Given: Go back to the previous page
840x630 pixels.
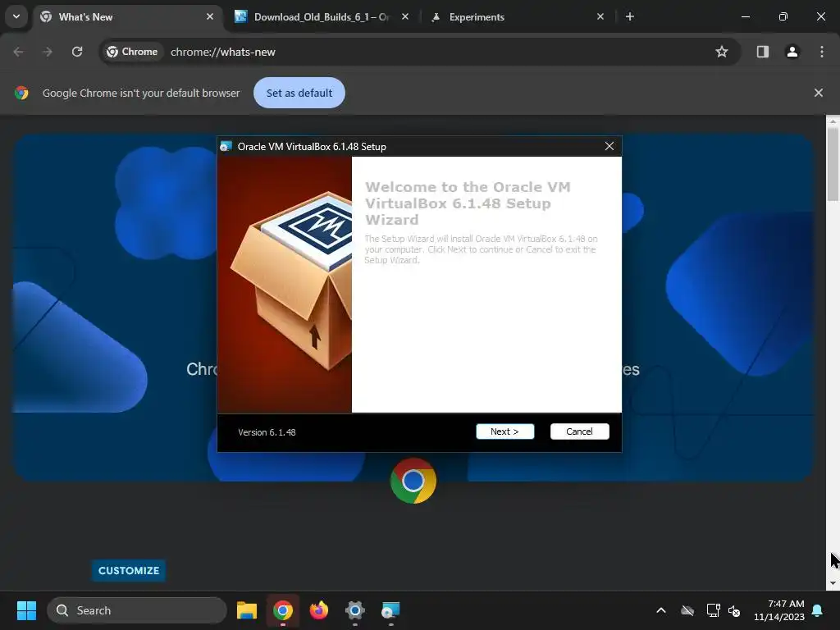Looking at the screenshot, I should (x=18, y=52).
